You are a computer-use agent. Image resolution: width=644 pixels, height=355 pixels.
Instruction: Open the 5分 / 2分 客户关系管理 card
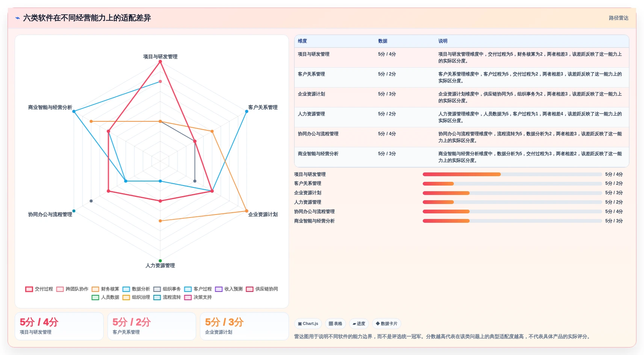pyautogui.click(x=152, y=326)
